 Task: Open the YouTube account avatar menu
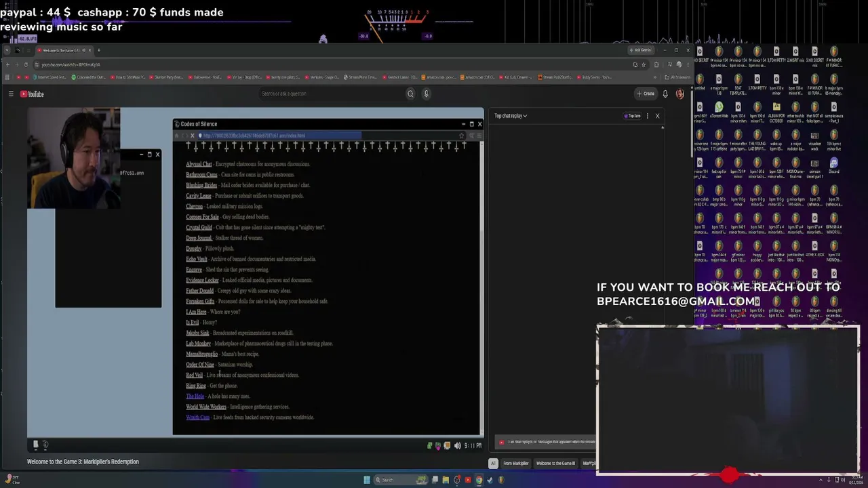coord(680,94)
